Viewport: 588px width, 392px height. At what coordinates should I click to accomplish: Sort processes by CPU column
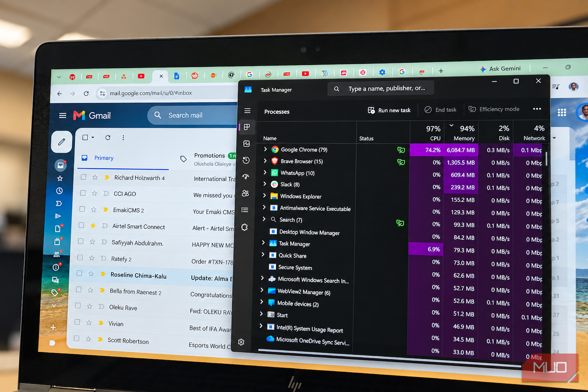(427, 133)
